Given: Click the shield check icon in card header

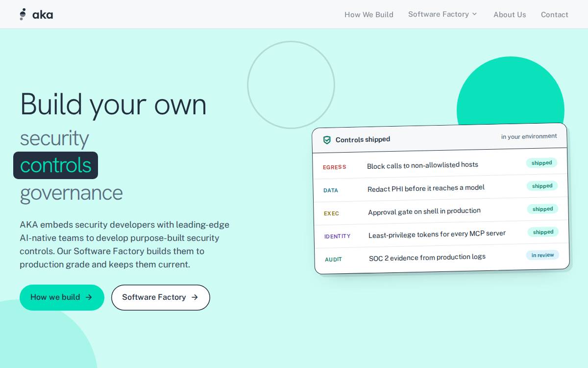Looking at the screenshot, I should click(x=327, y=140).
